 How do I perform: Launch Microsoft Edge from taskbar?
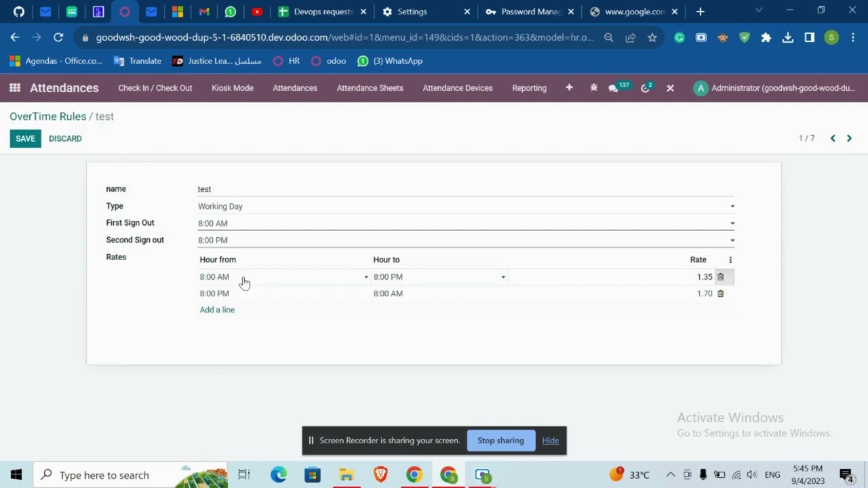(x=279, y=474)
